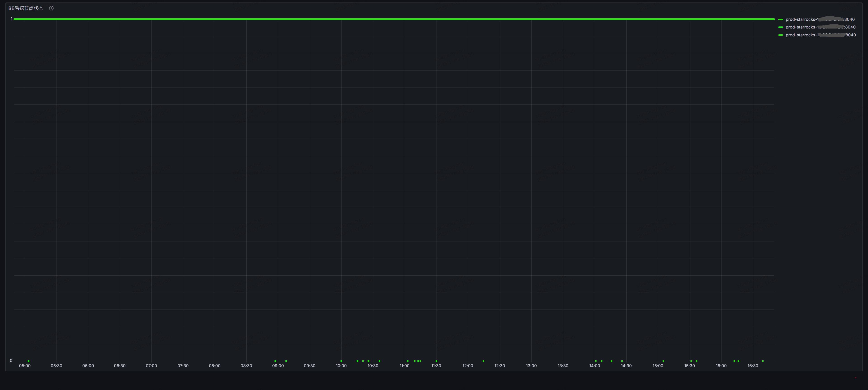Click the zero-value data point at 11:30
Image resolution: width=868 pixels, height=390 pixels.
436,361
